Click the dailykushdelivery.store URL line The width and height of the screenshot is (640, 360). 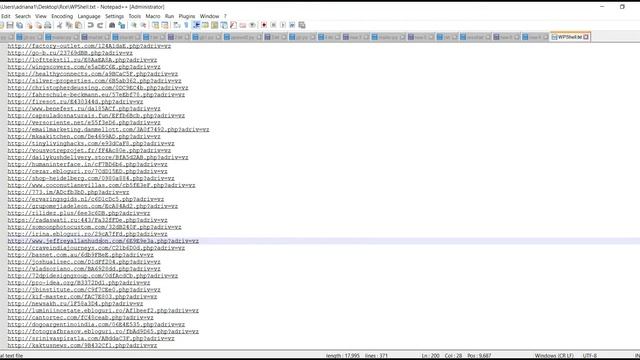[x=98, y=158]
